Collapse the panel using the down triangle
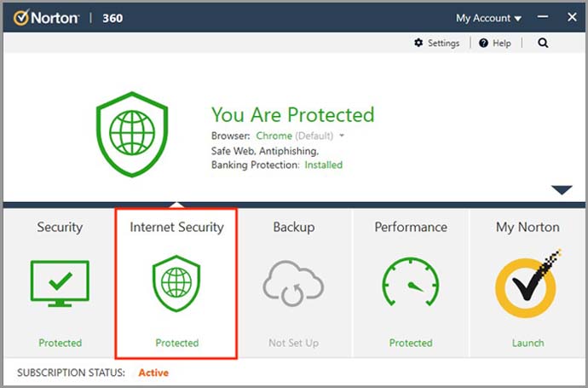The image size is (588, 388). point(562,190)
